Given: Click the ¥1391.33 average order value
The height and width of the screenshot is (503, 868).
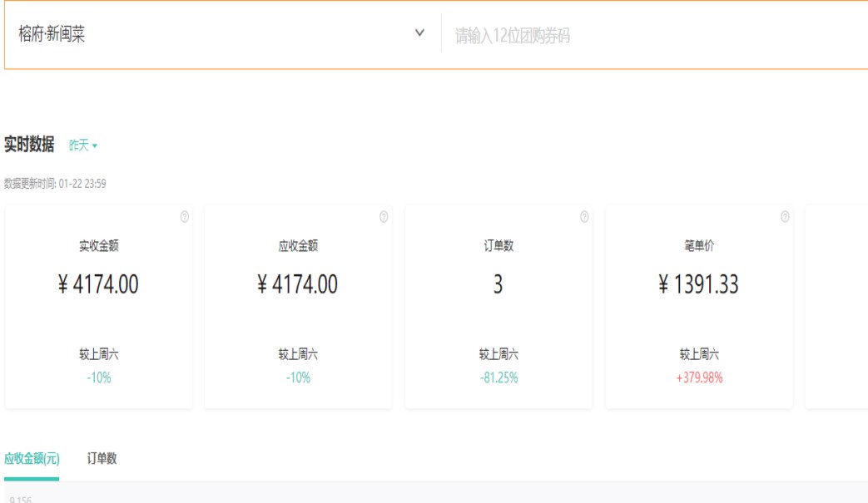Looking at the screenshot, I should coord(698,284).
